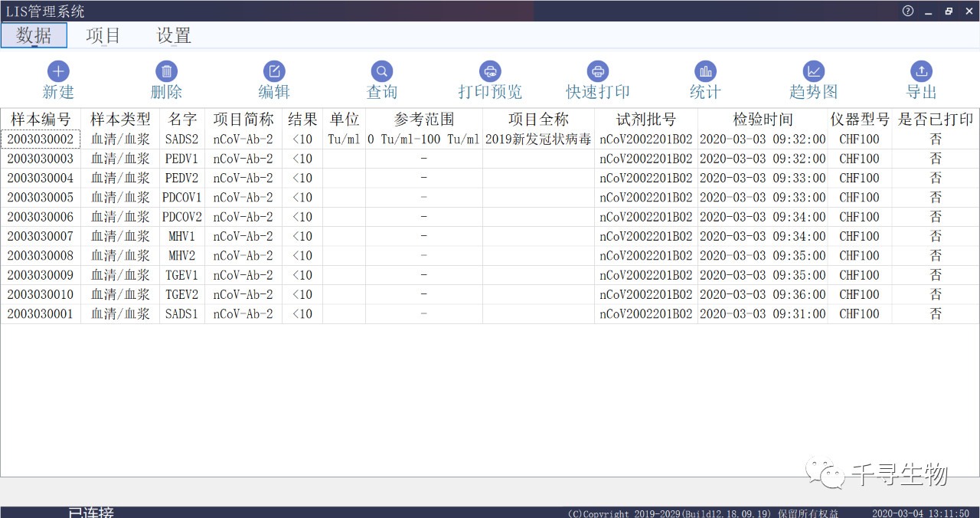Switch to the 数据 (Data) tab
980x518 pixels.
(34, 35)
